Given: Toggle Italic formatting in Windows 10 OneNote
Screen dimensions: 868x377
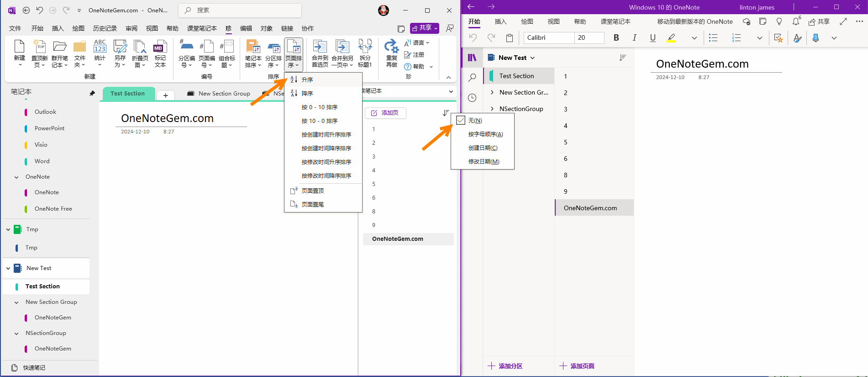Looking at the screenshot, I should [634, 38].
